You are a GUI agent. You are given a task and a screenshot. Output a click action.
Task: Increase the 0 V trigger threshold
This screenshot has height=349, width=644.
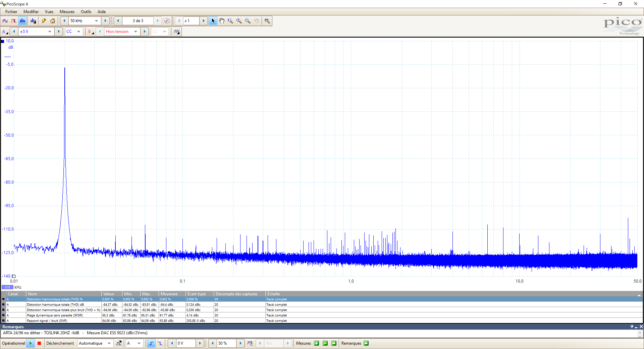200,343
